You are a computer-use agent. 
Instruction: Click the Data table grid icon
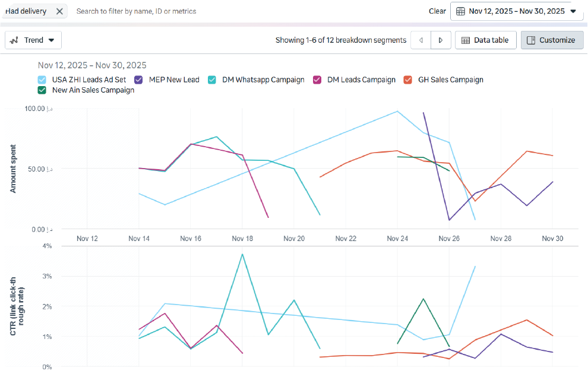click(466, 40)
